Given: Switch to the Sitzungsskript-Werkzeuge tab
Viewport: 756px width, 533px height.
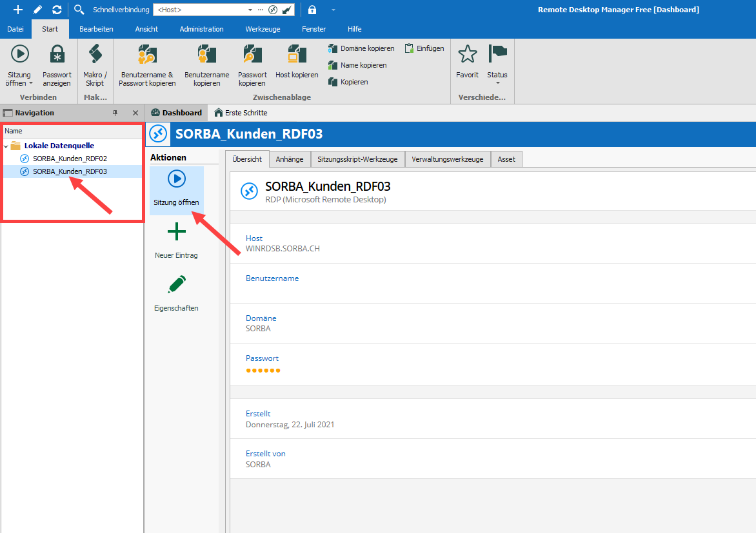Looking at the screenshot, I should point(357,159).
